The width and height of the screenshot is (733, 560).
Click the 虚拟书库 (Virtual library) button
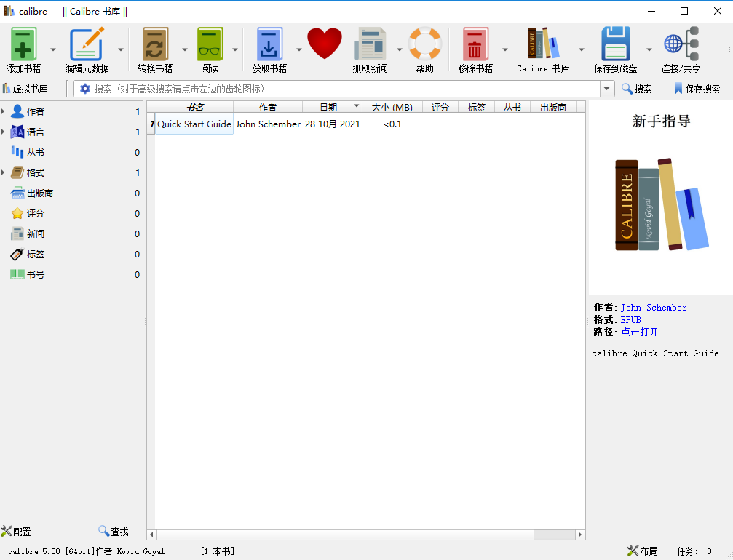pos(25,89)
